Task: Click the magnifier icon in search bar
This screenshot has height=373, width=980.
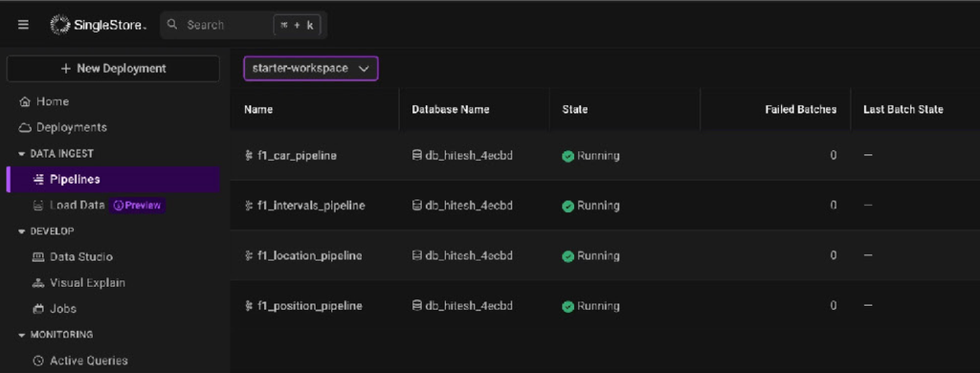Action: click(x=173, y=25)
